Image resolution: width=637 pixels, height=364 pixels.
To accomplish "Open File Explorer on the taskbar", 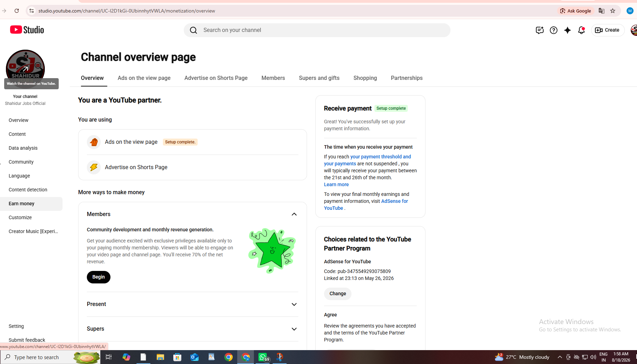I will 160,357.
